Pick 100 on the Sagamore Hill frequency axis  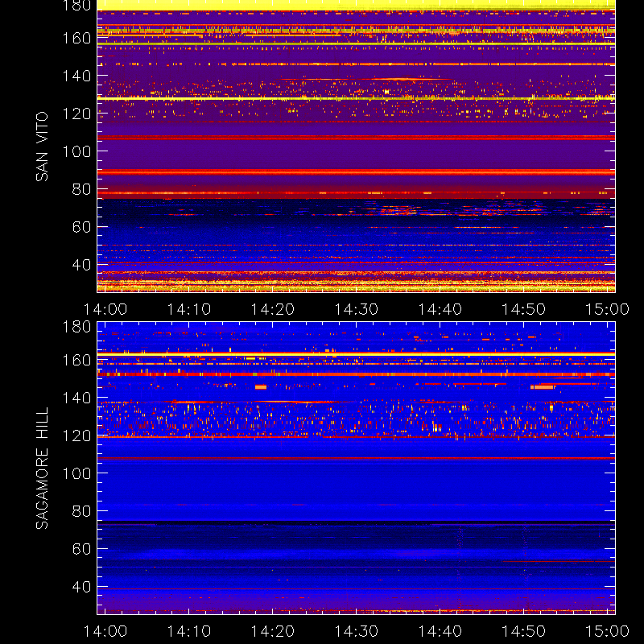[76, 473]
